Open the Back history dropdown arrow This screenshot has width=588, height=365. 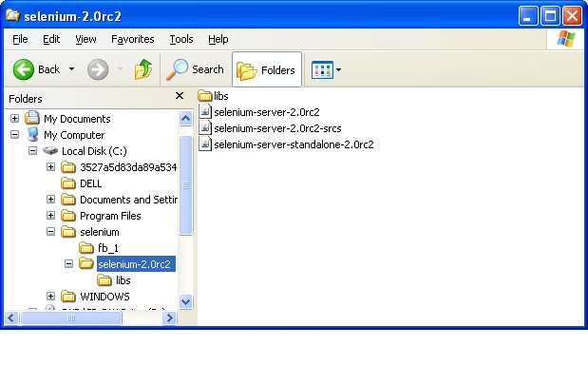71,69
